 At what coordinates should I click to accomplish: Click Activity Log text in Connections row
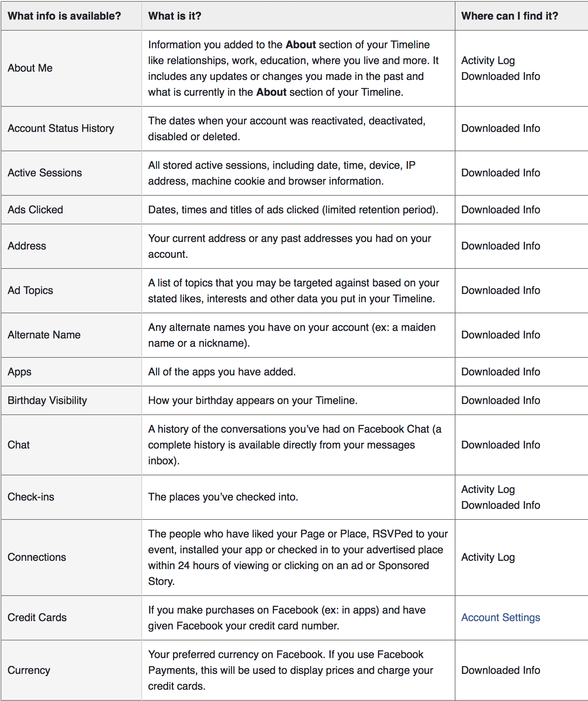[x=488, y=557]
